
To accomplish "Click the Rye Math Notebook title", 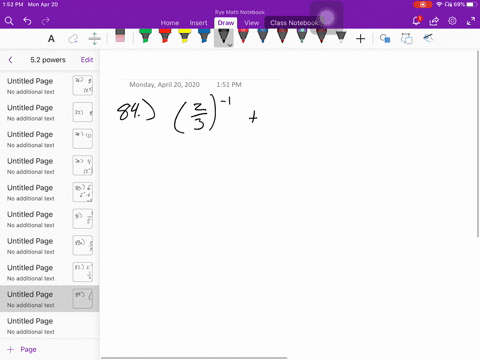I will [240, 12].
